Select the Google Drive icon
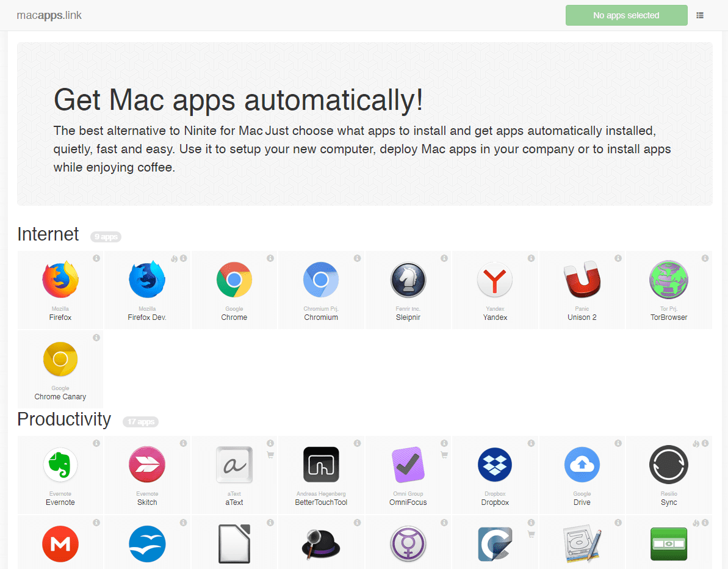This screenshot has height=569, width=728. pyautogui.click(x=582, y=465)
